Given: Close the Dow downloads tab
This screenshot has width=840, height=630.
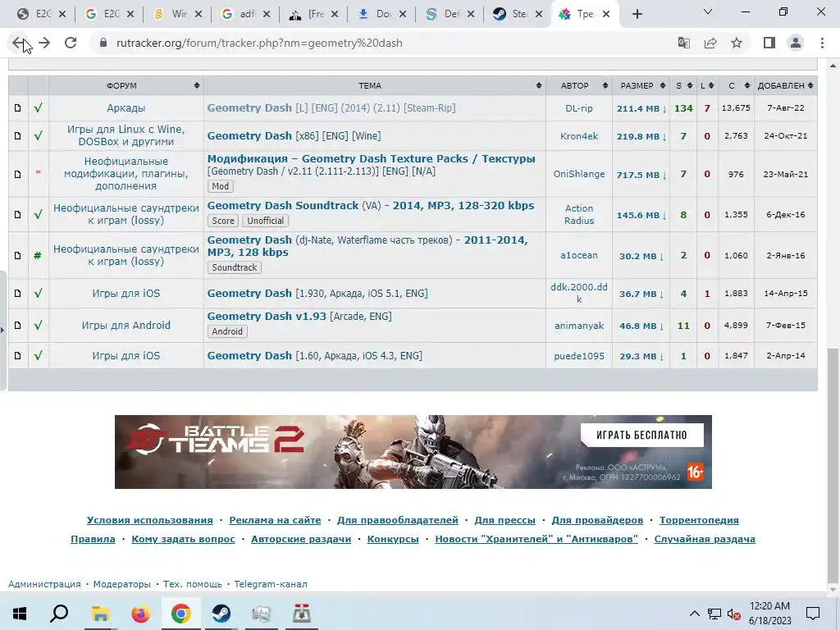Looking at the screenshot, I should [x=403, y=15].
